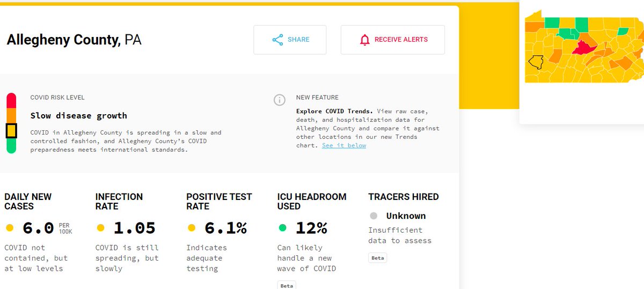Click the yellow dot beside Positive Test Rate 6.1%
644x289 pixels.
[192, 228]
